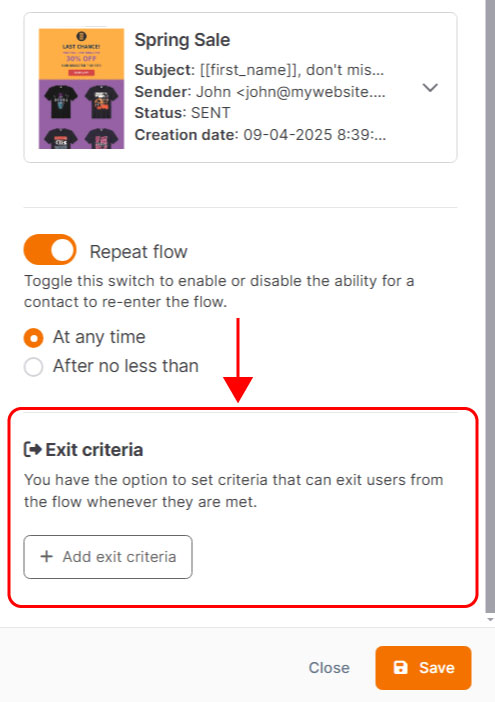Open the Spring Sale campaign selector card

click(x=240, y=88)
